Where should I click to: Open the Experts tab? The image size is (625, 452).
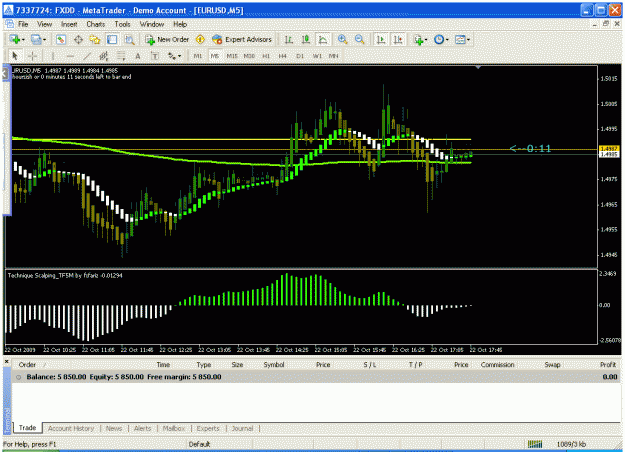[208, 428]
